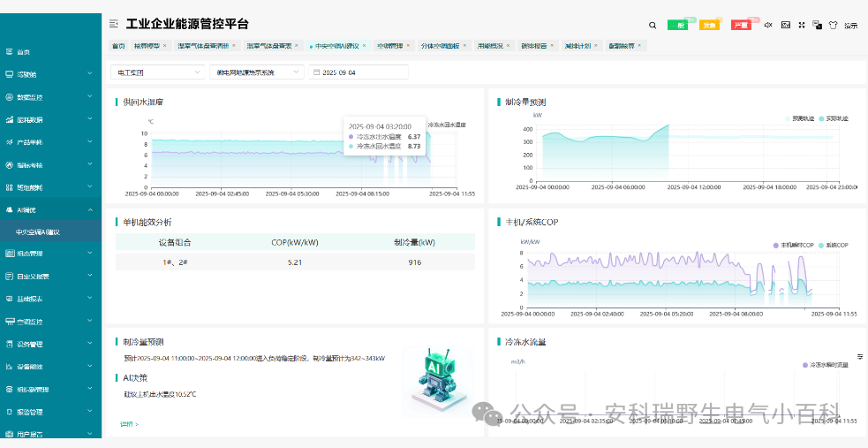The image size is (868, 448).
Task: Enter fullscreen with the four-corner icon
Action: (802, 25)
